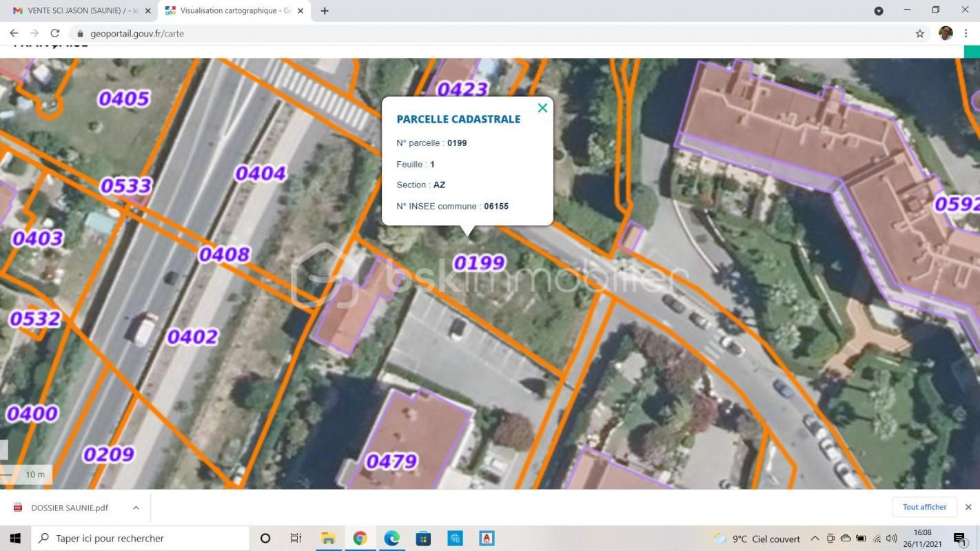Screen dimensions: 980x551
Task: Show hidden system tray icons
Action: (815, 539)
